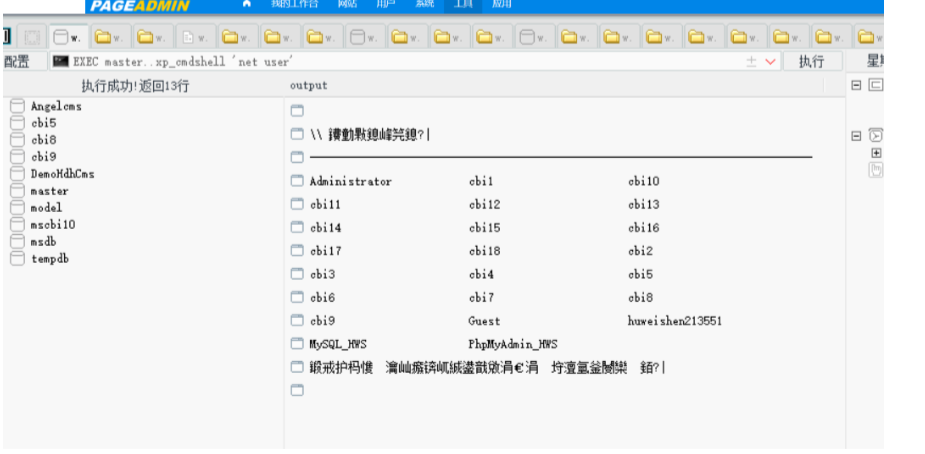Switch to the active database tab
Screen dimensions: 925x454
pos(68,37)
